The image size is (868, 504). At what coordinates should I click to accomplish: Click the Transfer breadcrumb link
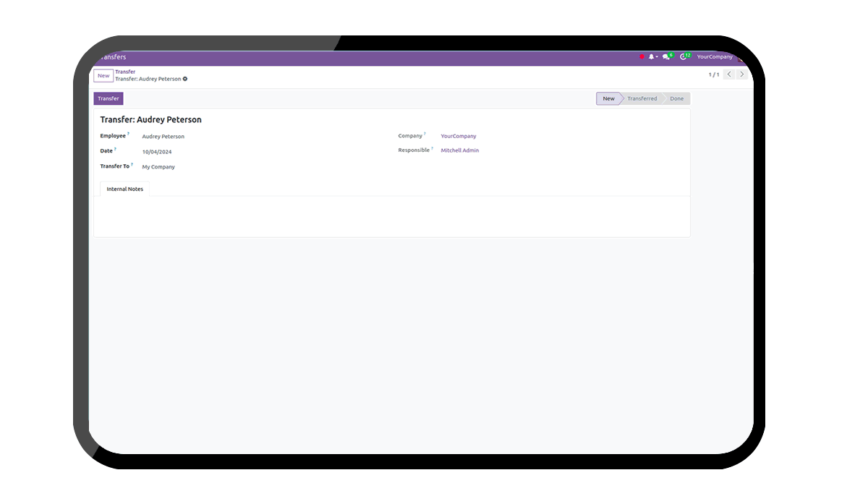pyautogui.click(x=125, y=72)
